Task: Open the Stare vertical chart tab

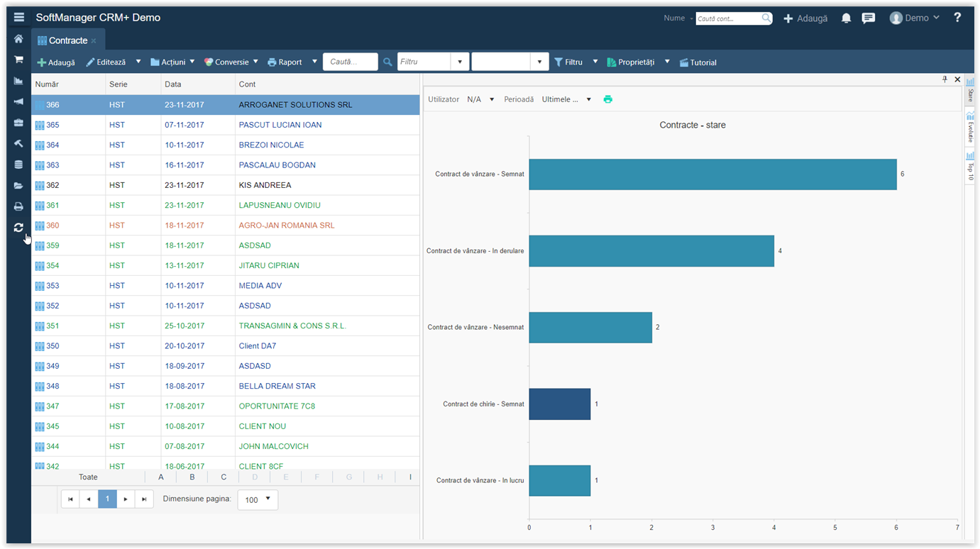Action: click(970, 91)
